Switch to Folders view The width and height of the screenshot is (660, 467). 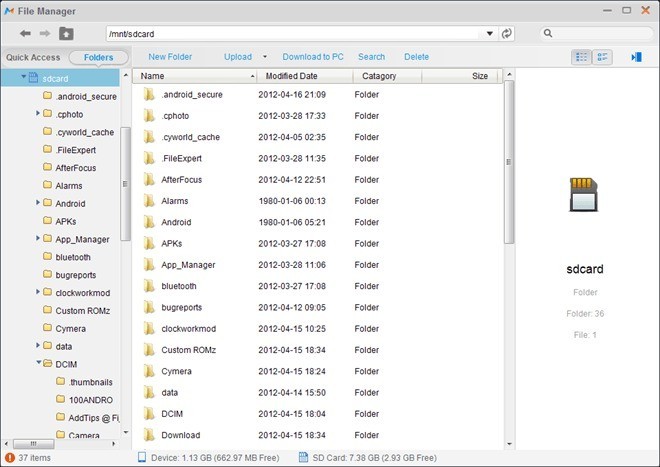[x=98, y=57]
